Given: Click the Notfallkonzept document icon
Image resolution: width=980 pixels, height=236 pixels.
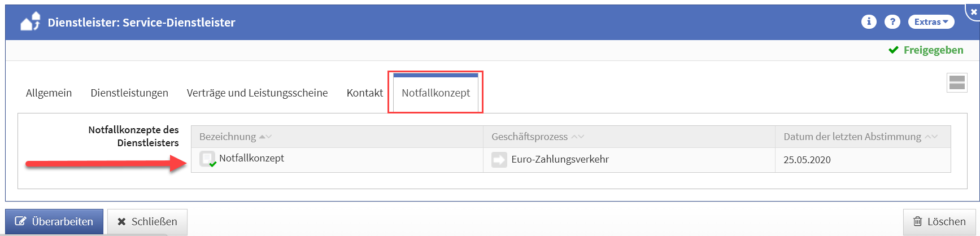Looking at the screenshot, I should tap(207, 159).
